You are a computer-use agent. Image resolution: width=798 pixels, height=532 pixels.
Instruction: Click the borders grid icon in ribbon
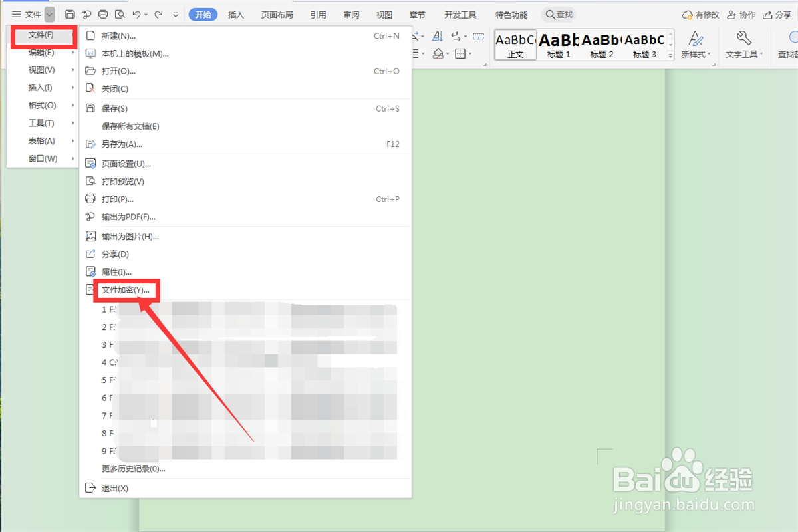(x=460, y=53)
